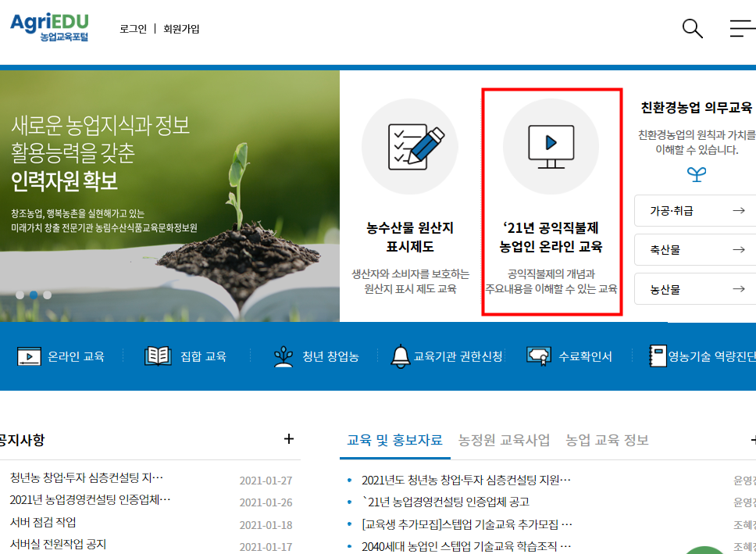Open the hamburger menu icon

point(743,28)
